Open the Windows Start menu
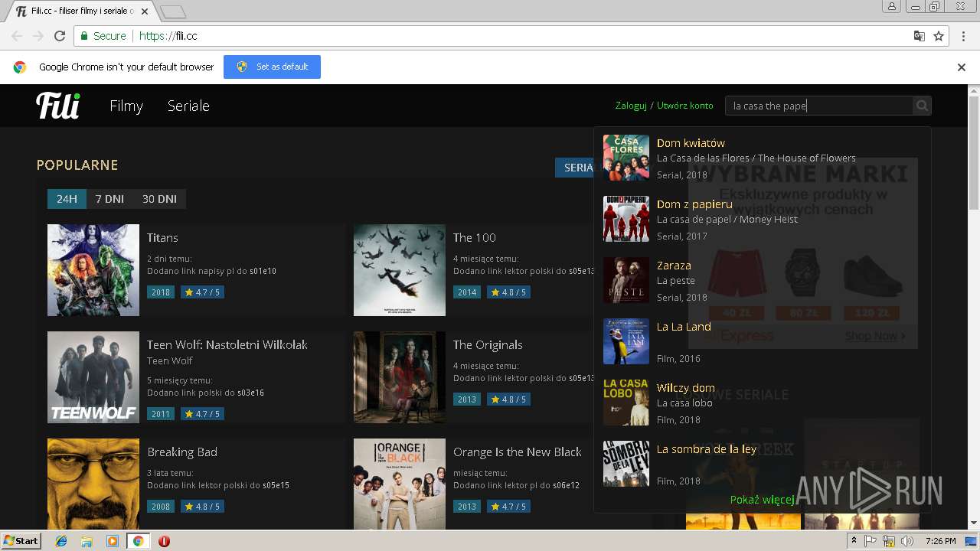The width and height of the screenshot is (980, 551). pyautogui.click(x=21, y=541)
